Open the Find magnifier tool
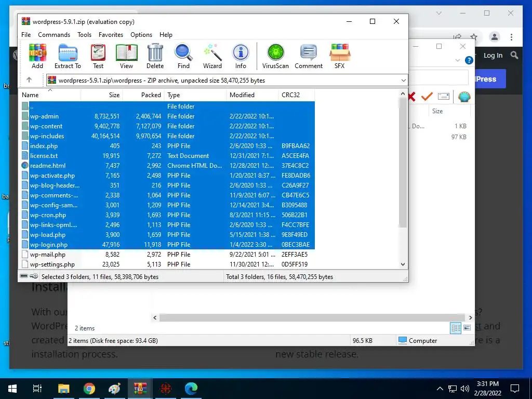This screenshot has width=532, height=399. pos(183,56)
